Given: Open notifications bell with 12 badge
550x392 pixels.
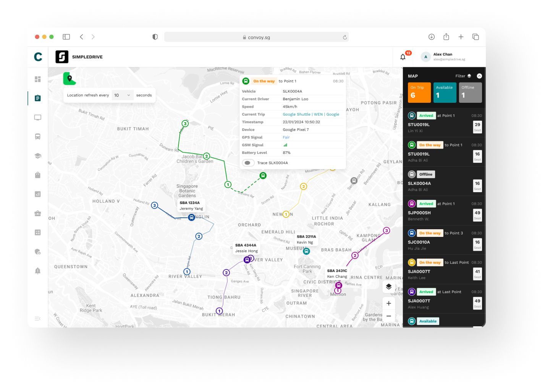Looking at the screenshot, I should coord(403,57).
